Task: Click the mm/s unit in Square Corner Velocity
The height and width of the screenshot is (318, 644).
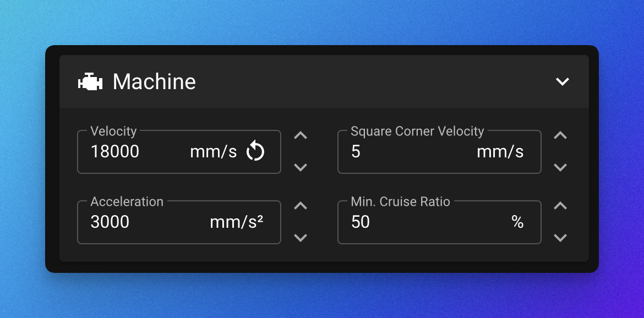Action: [500, 152]
